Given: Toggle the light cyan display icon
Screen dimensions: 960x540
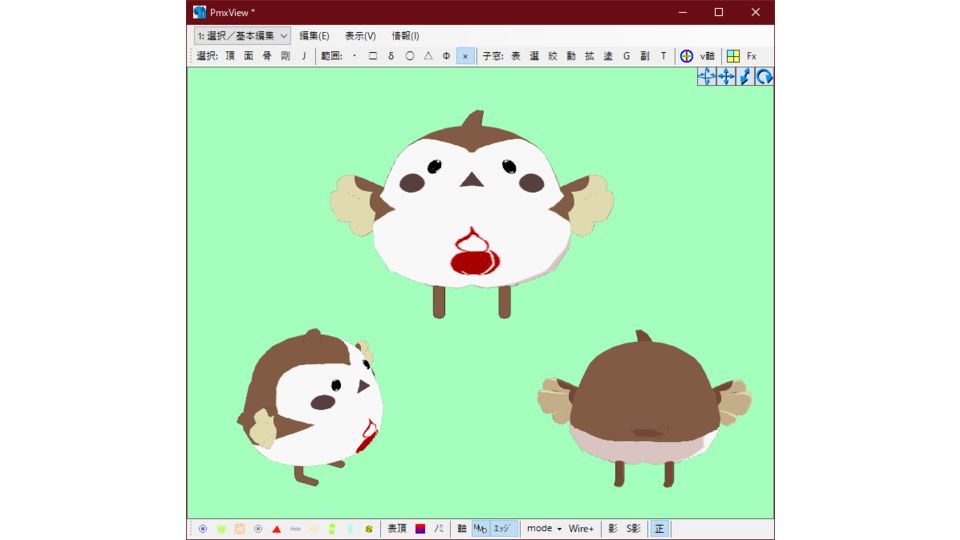Looking at the screenshot, I should (x=350, y=528).
